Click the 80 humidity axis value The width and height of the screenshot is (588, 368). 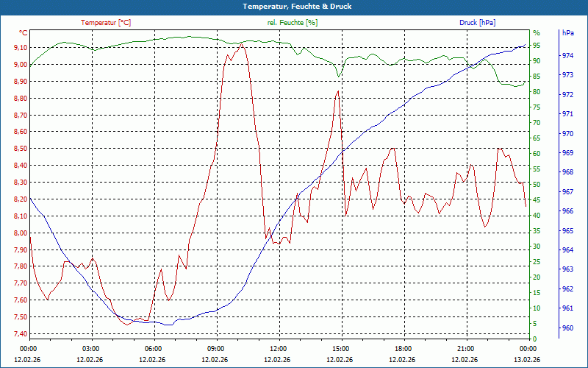pos(537,91)
